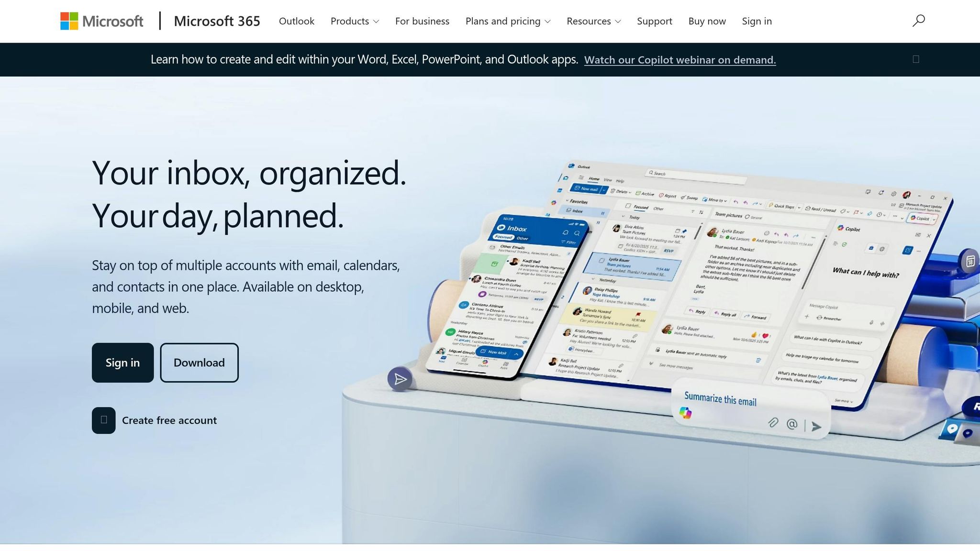
Task: Dismiss the Copilot webinar banner
Action: [916, 59]
